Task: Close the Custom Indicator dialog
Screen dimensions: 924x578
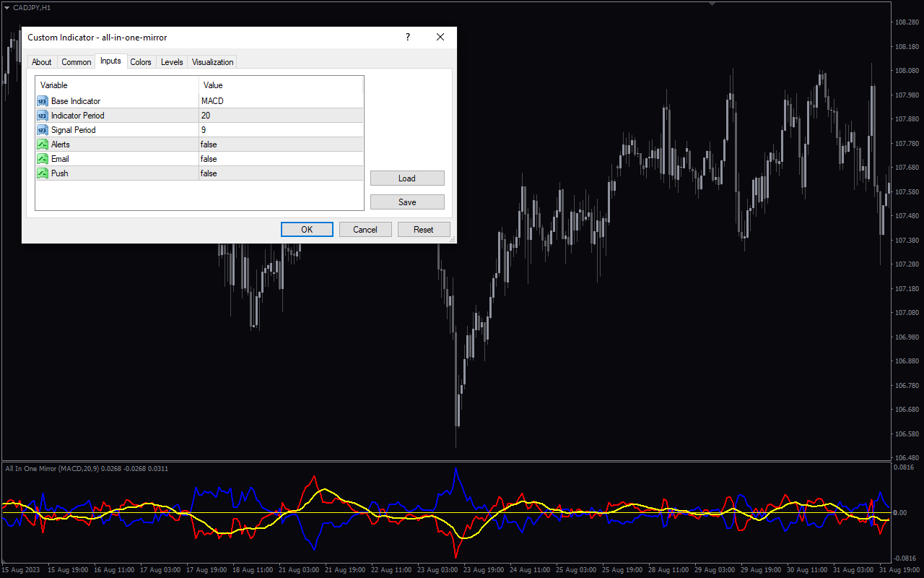Action: click(x=440, y=37)
